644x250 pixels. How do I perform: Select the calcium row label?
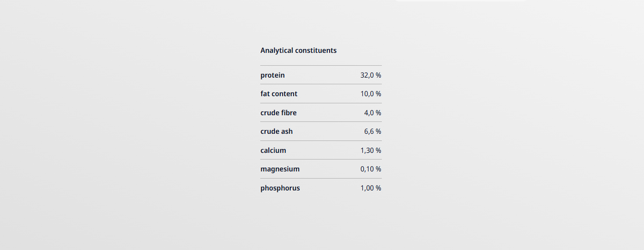(x=273, y=151)
